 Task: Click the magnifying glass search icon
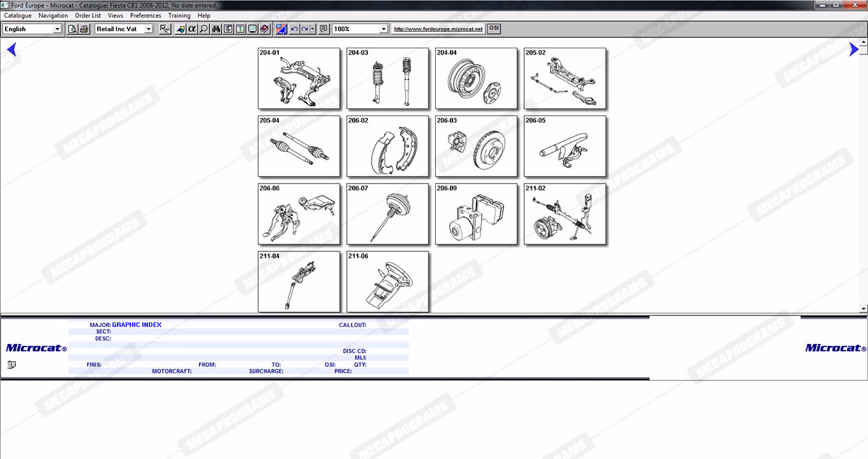(x=203, y=29)
